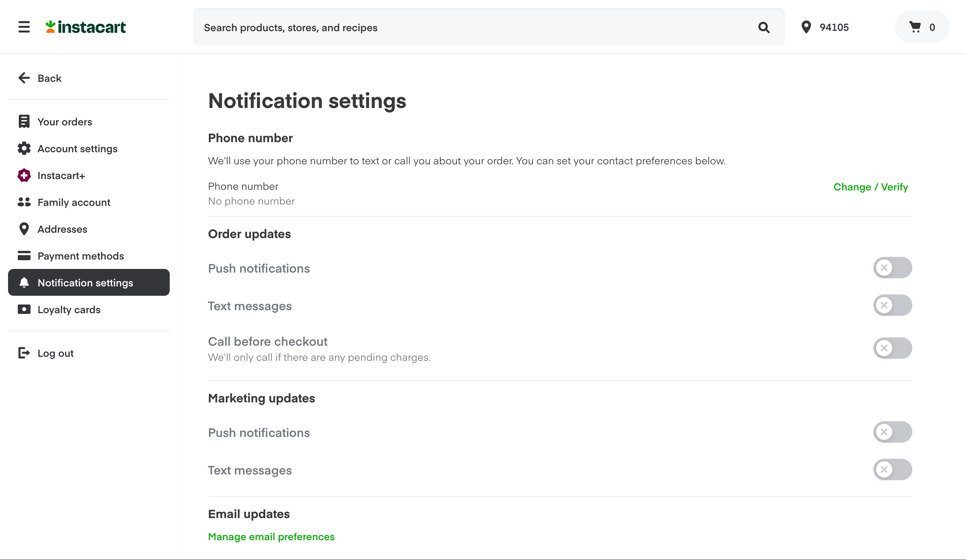The width and height of the screenshot is (966, 560).
Task: Open Manage email preferences link
Action: click(271, 537)
